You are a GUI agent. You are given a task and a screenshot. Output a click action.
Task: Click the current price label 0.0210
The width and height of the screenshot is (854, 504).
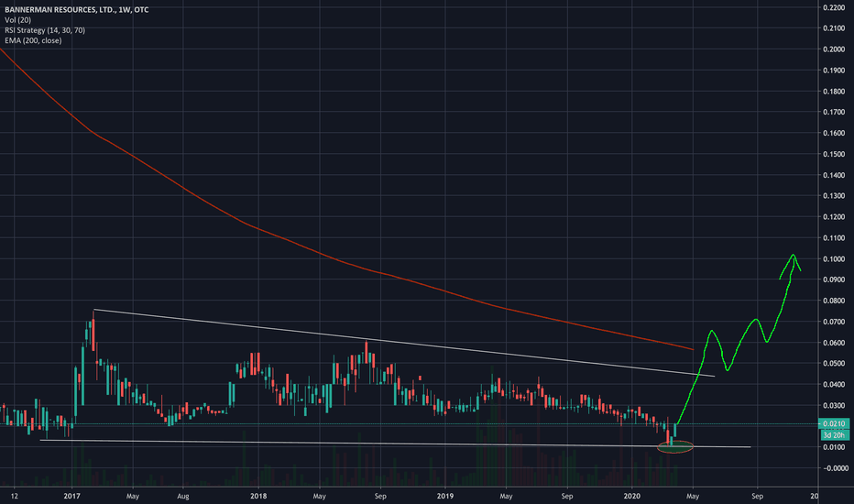tap(834, 423)
